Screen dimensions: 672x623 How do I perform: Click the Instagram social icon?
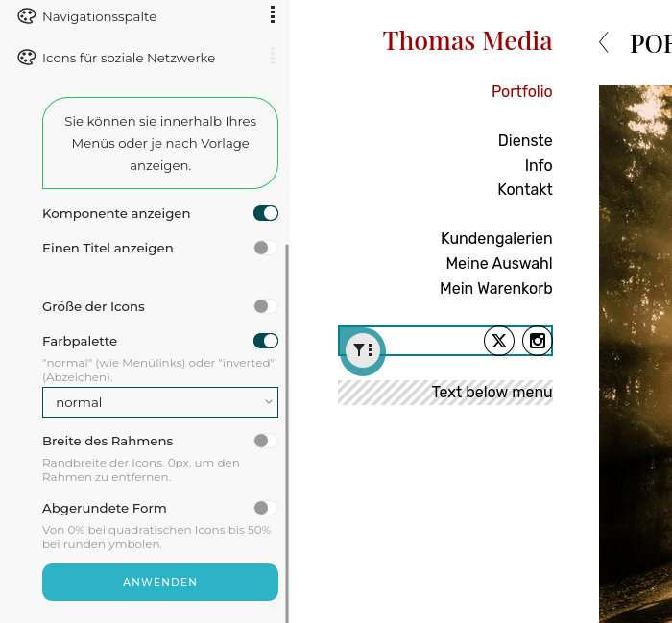(537, 341)
